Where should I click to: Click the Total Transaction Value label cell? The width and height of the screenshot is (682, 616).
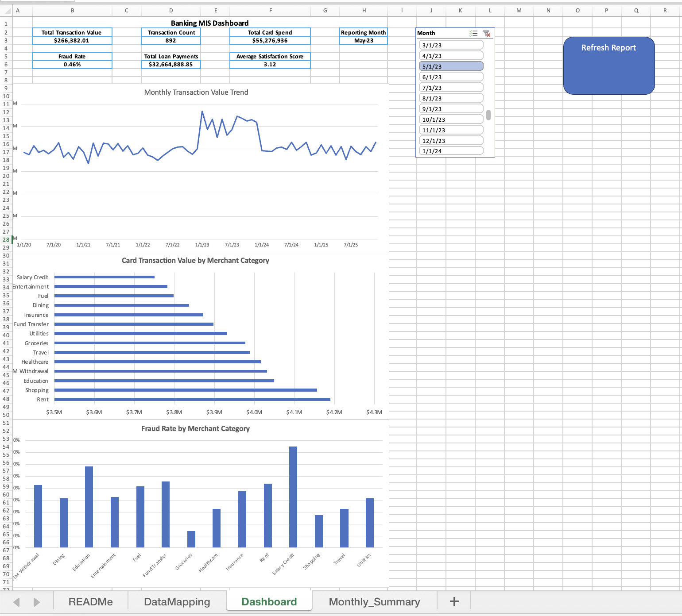click(72, 32)
